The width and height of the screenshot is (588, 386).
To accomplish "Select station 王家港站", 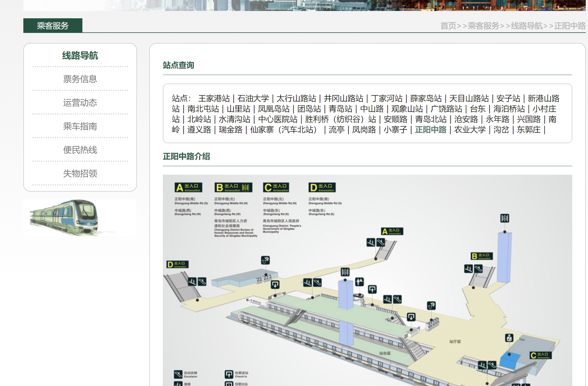I will pos(214,98).
